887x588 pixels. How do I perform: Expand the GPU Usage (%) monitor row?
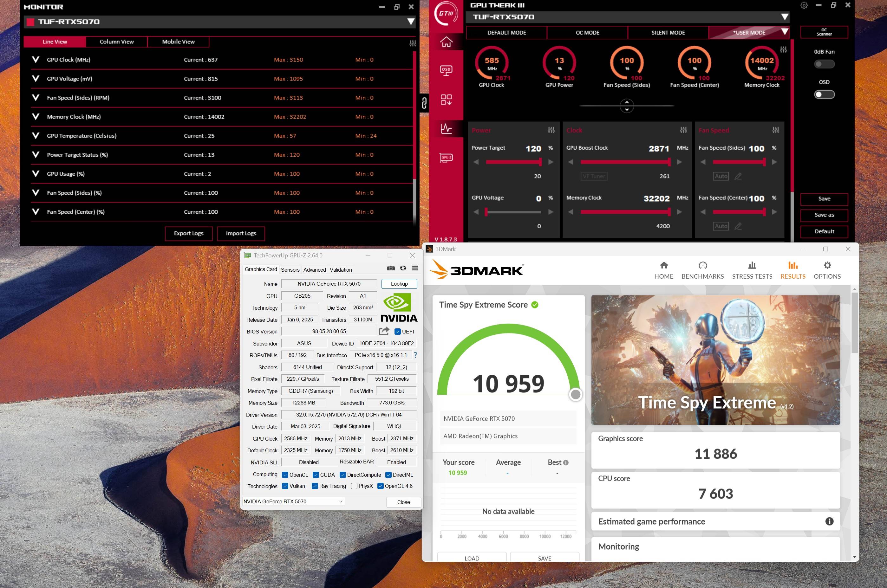tap(36, 174)
